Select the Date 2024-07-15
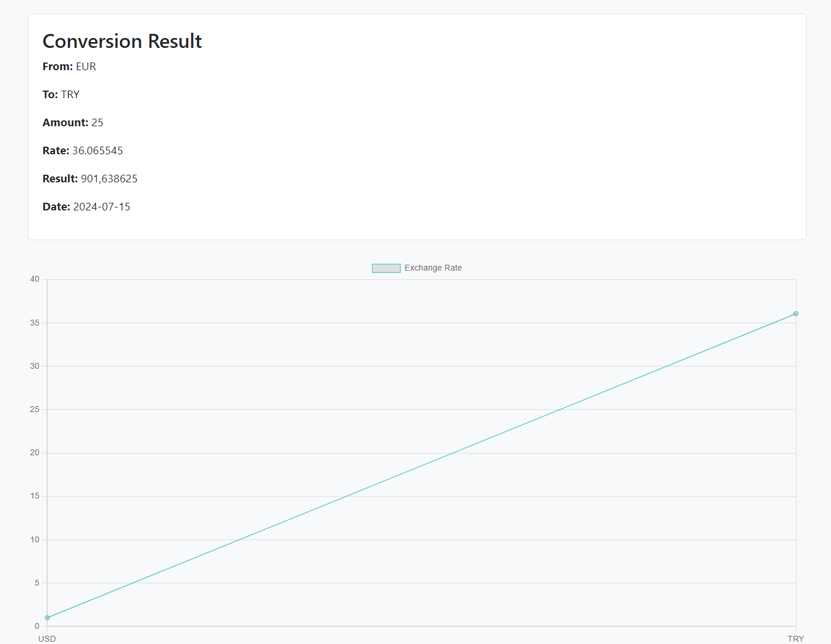Screen dimensions: 831x644 [x=102, y=206]
